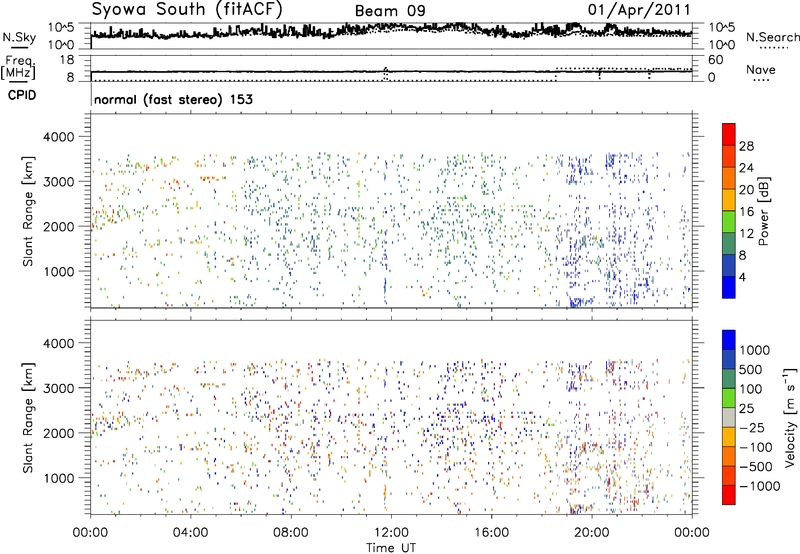This screenshot has height=554, width=800.
Task: Click the 'Beam 09' label
Action: [x=390, y=11]
